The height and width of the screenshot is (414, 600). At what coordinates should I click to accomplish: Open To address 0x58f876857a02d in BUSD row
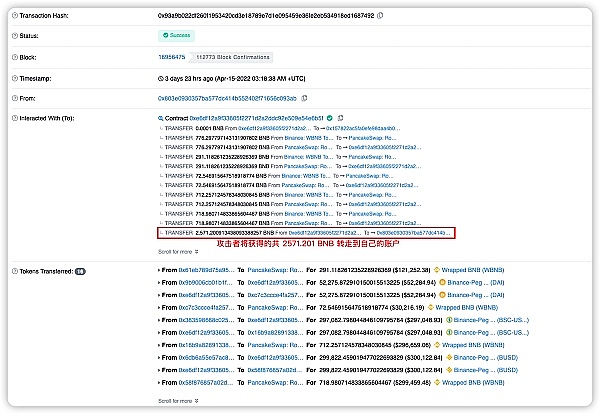(x=275, y=370)
